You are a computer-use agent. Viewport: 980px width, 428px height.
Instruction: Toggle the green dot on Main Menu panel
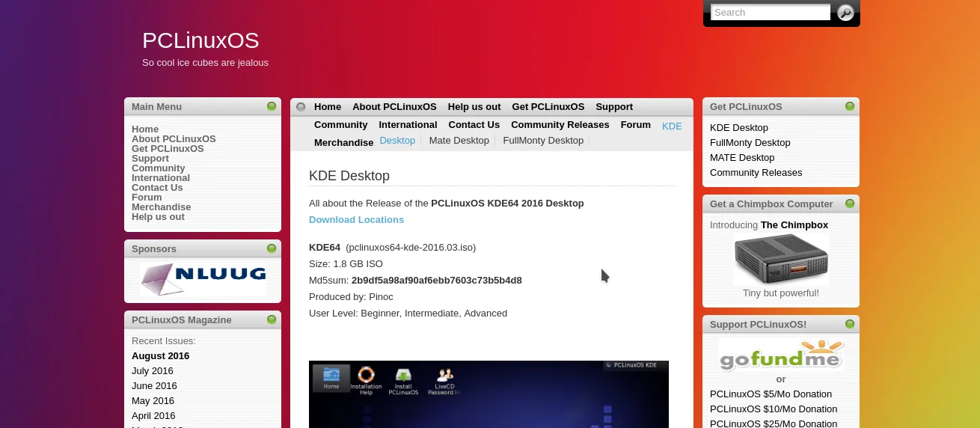tap(272, 106)
